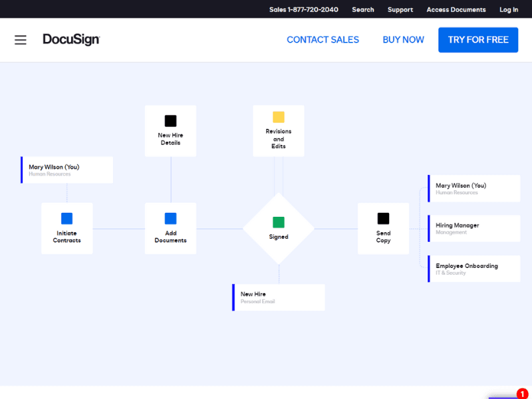Open the hamburger navigation menu

(20, 40)
